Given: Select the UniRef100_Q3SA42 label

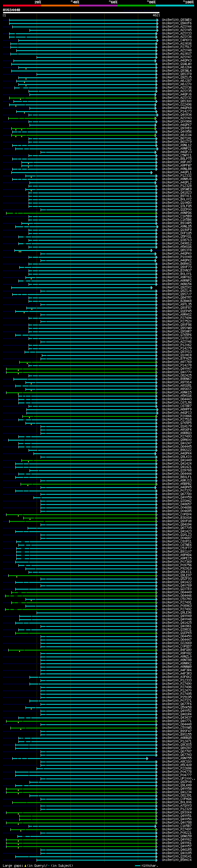Looking at the screenshot, I should 177,501.
